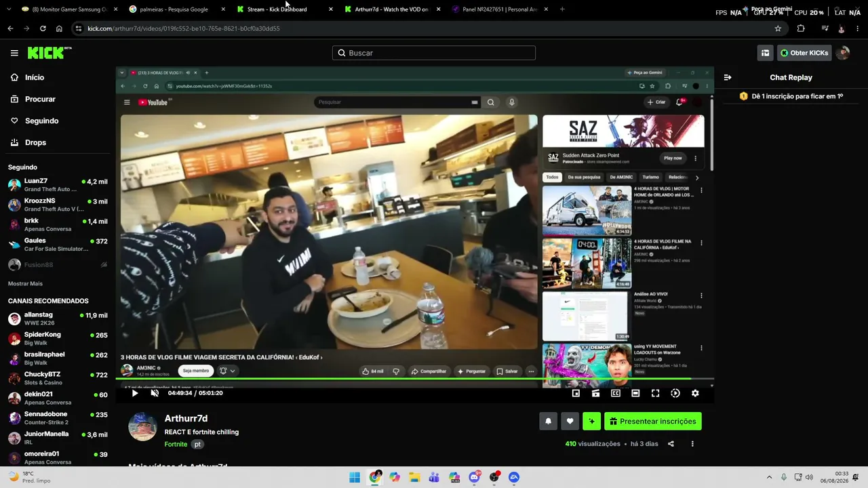Viewport: 868px width, 488px height.
Task: Open Discord from the taskbar
Action: click(x=474, y=477)
